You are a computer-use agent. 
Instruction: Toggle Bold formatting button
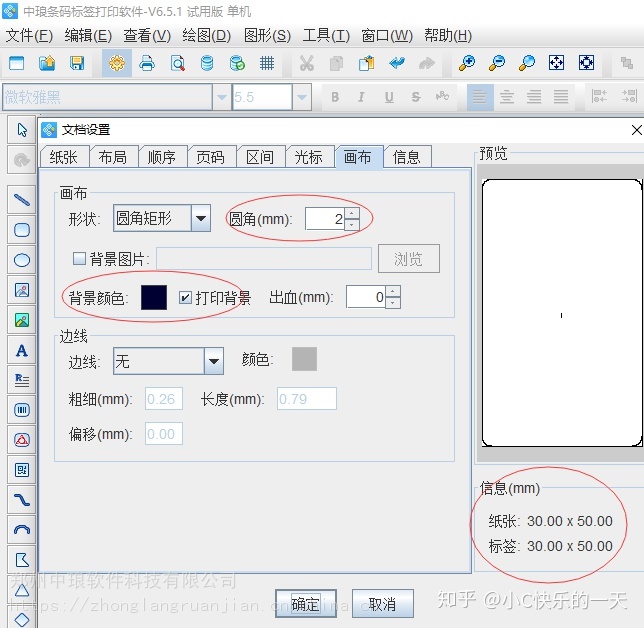click(x=335, y=97)
